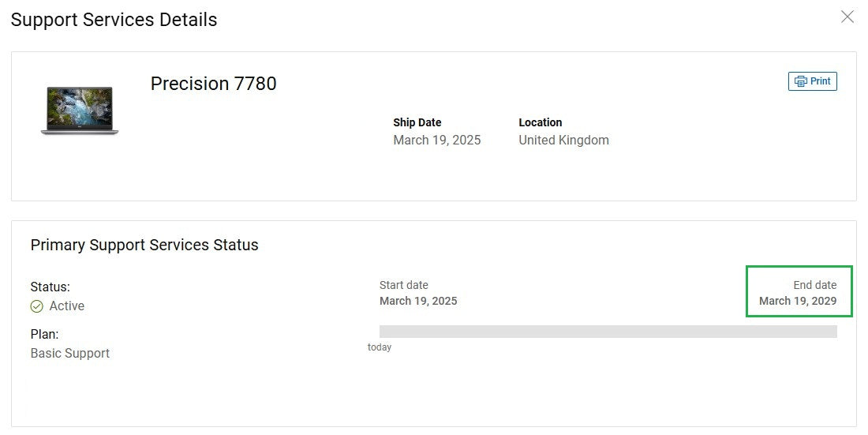Click the Primary Support Services Status heading
This screenshot has width=868, height=435.
[144, 245]
